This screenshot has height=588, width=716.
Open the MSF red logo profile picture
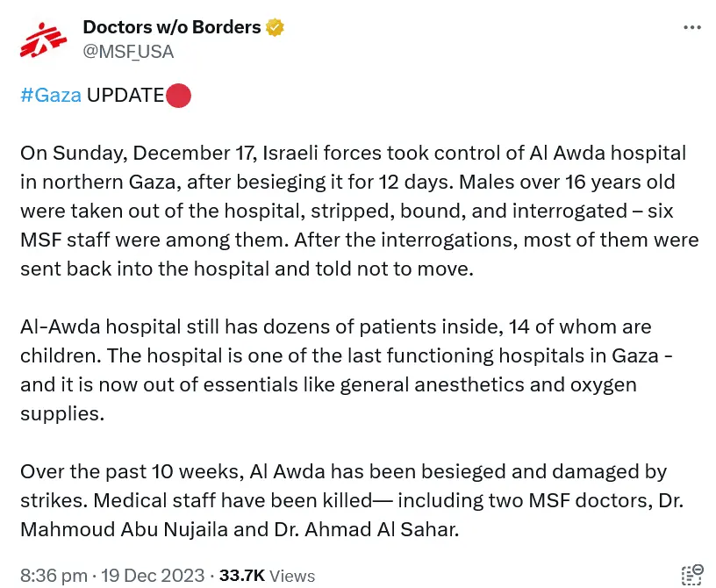click(x=43, y=40)
